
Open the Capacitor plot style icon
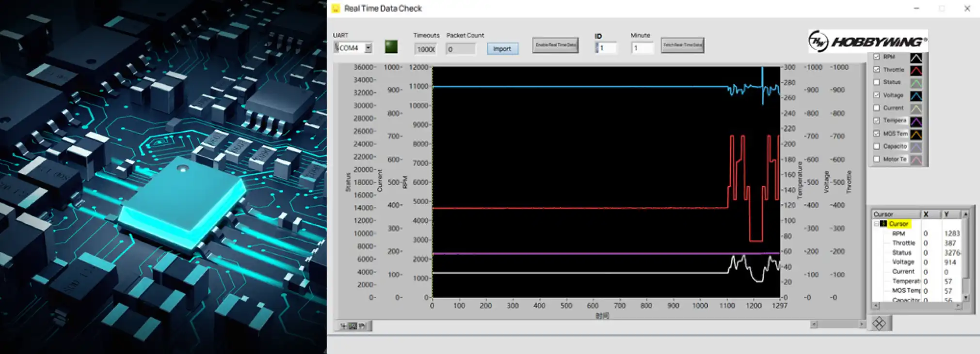pos(916,147)
